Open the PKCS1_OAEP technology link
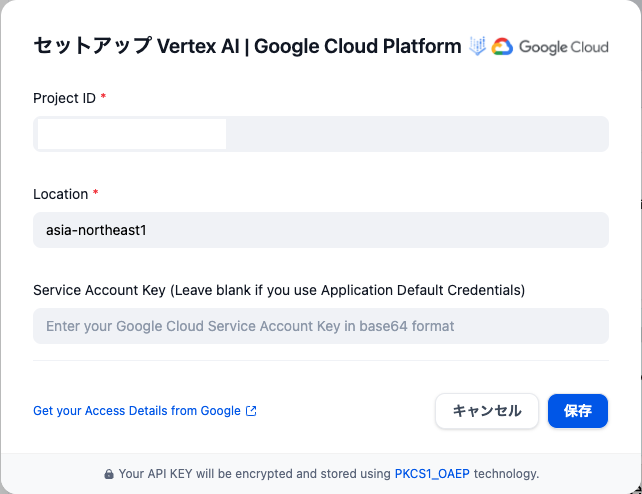 432,474
